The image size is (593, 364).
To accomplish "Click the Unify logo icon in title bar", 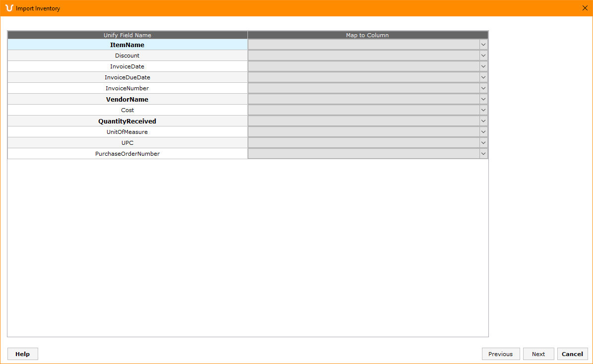I will pos(9,8).
